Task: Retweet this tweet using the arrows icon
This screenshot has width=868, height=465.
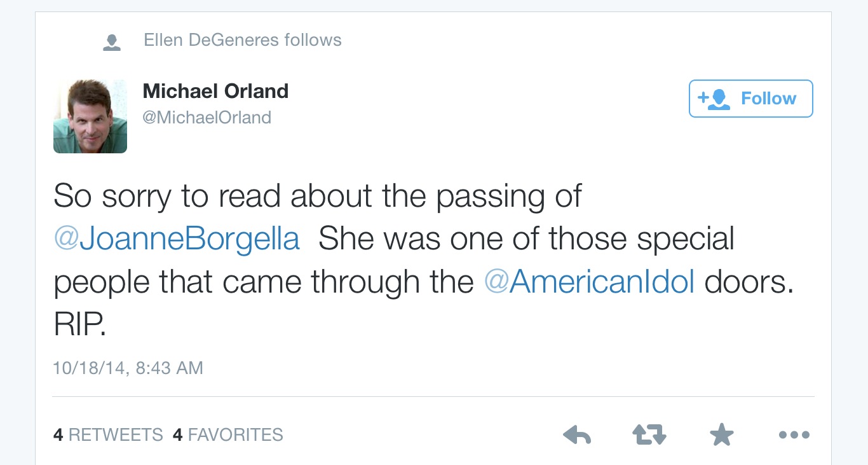Action: click(x=649, y=435)
